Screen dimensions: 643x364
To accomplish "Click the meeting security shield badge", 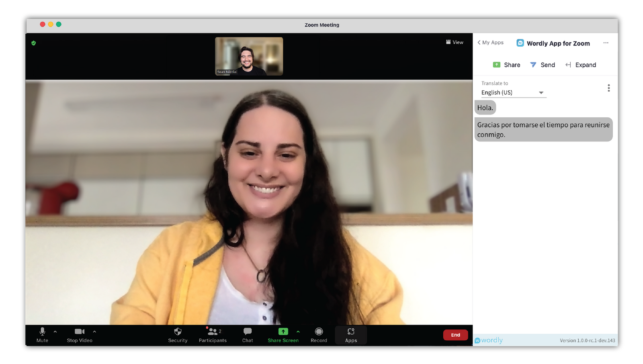I will click(34, 43).
